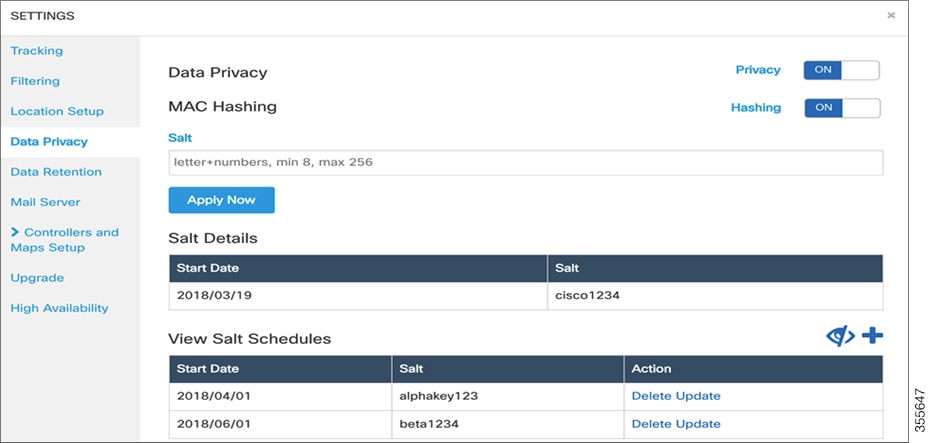Select the Data Privacy tab
Image resolution: width=931 pixels, height=443 pixels.
pos(49,142)
